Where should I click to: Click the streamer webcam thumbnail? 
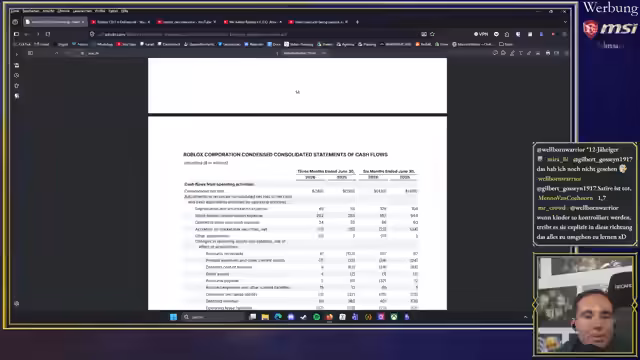point(584,304)
